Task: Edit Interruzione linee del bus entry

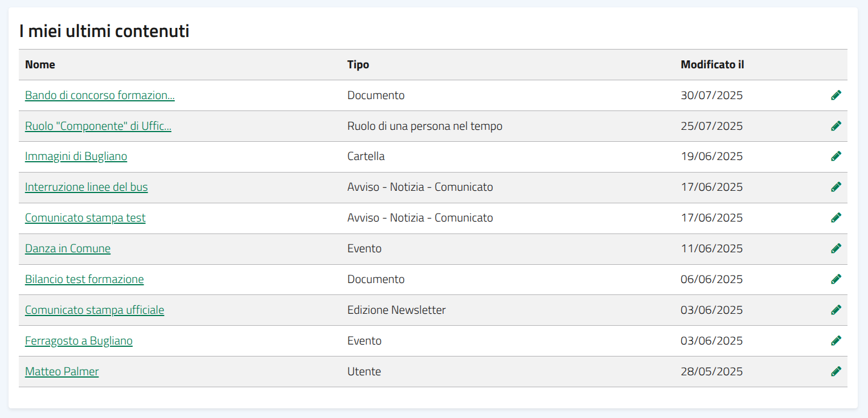Action: tap(836, 187)
